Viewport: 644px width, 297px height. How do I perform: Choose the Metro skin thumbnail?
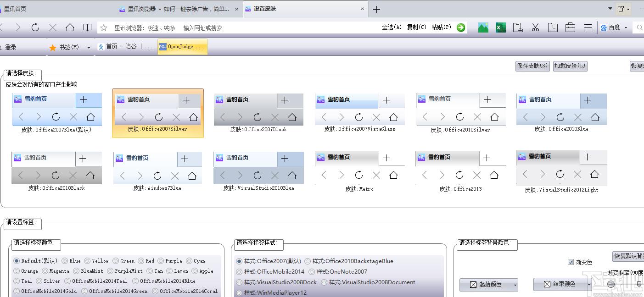tap(359, 172)
